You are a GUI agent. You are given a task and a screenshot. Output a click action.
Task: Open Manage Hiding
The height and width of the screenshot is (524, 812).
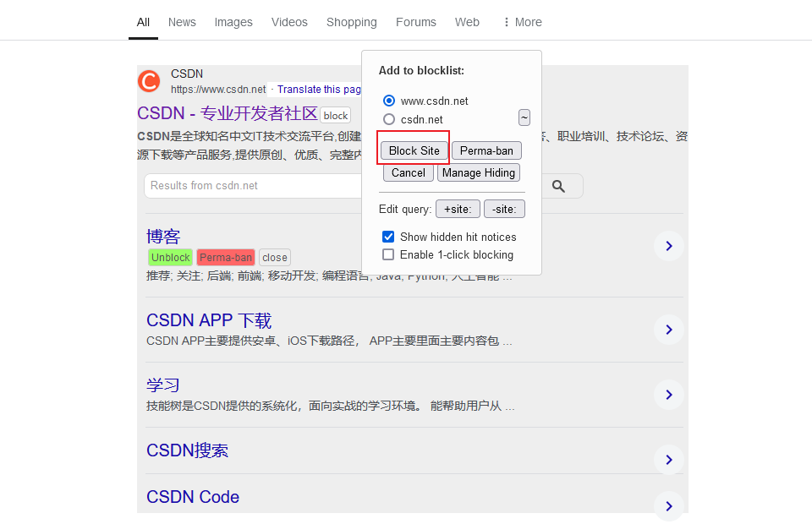479,172
